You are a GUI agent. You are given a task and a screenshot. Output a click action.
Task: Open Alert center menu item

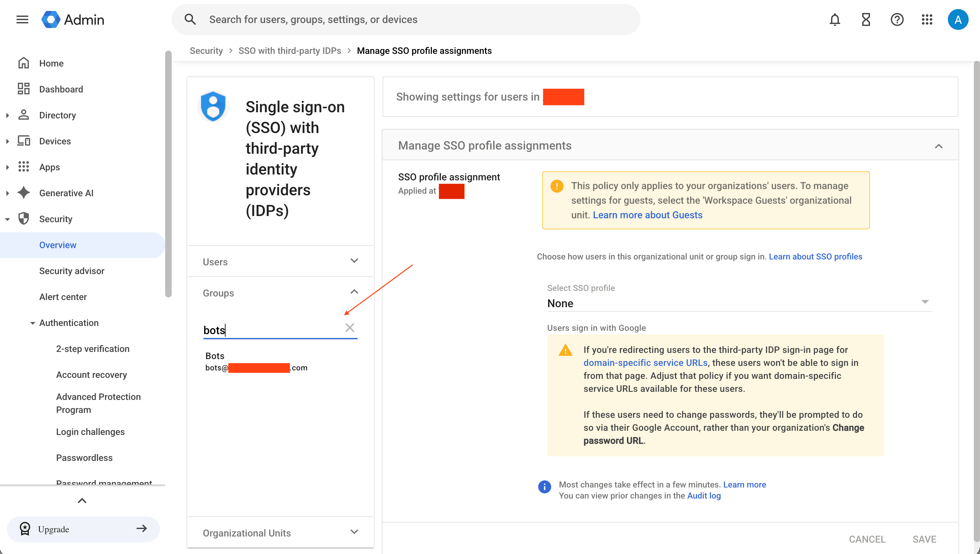tap(63, 297)
